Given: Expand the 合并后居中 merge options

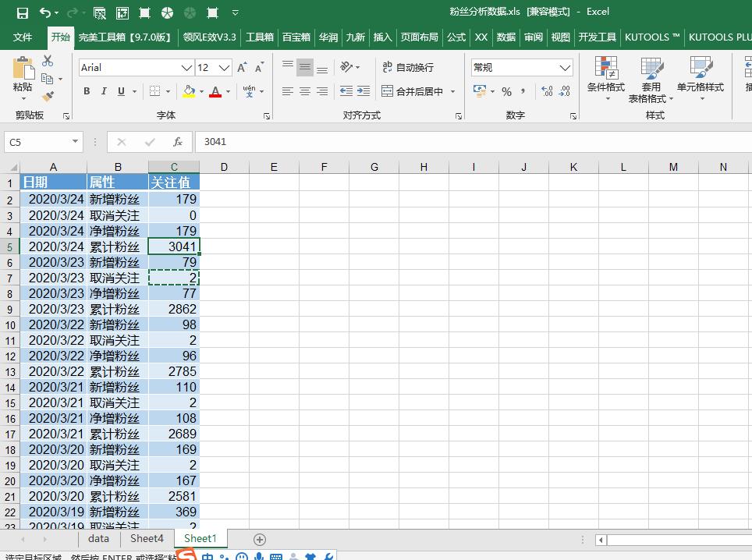Looking at the screenshot, I should pos(452,91).
